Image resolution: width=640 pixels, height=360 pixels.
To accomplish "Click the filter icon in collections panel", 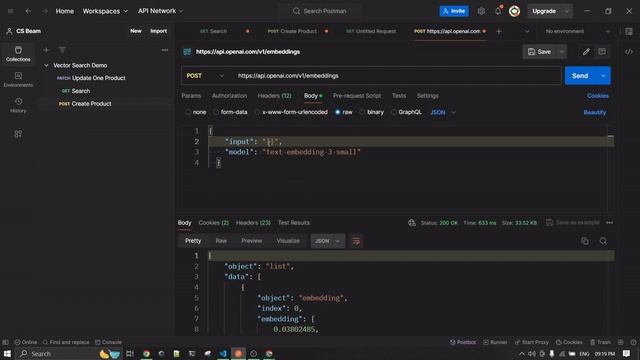I will point(62,50).
